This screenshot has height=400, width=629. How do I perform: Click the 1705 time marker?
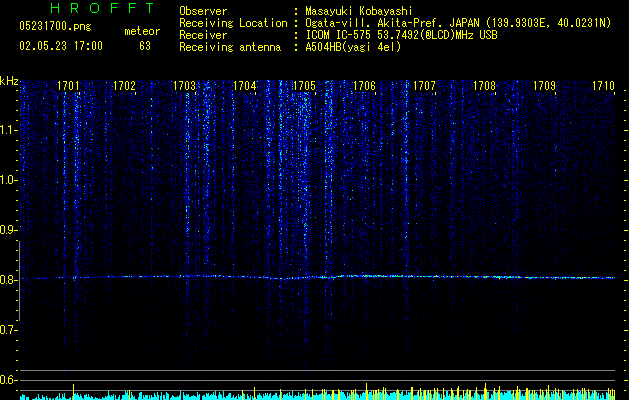[304, 86]
